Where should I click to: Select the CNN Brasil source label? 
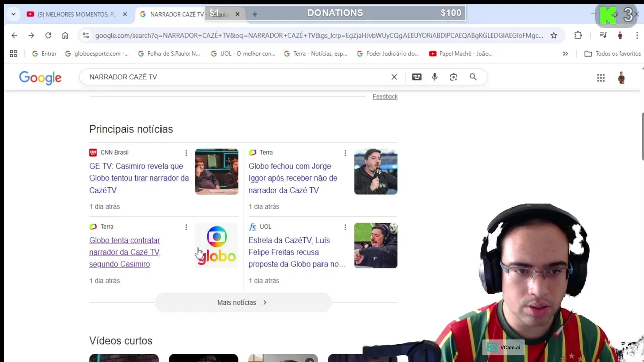[x=114, y=152]
